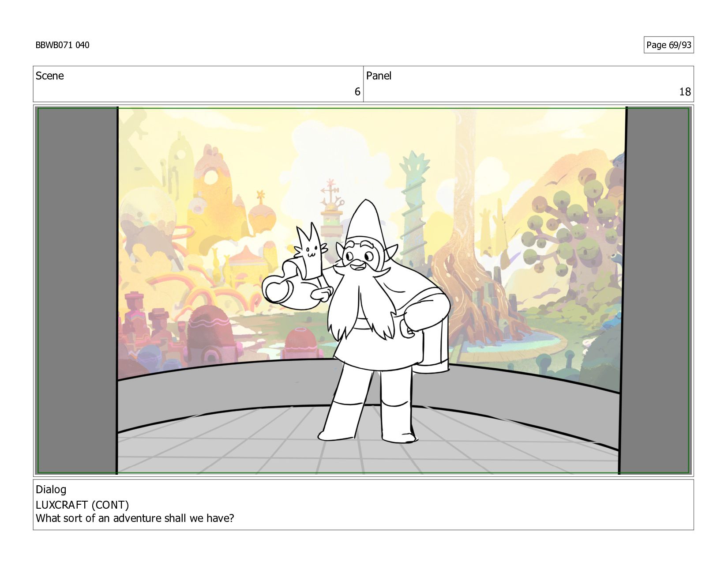Click the Page 69/93 indicator box
This screenshot has width=728, height=563.
click(x=668, y=45)
